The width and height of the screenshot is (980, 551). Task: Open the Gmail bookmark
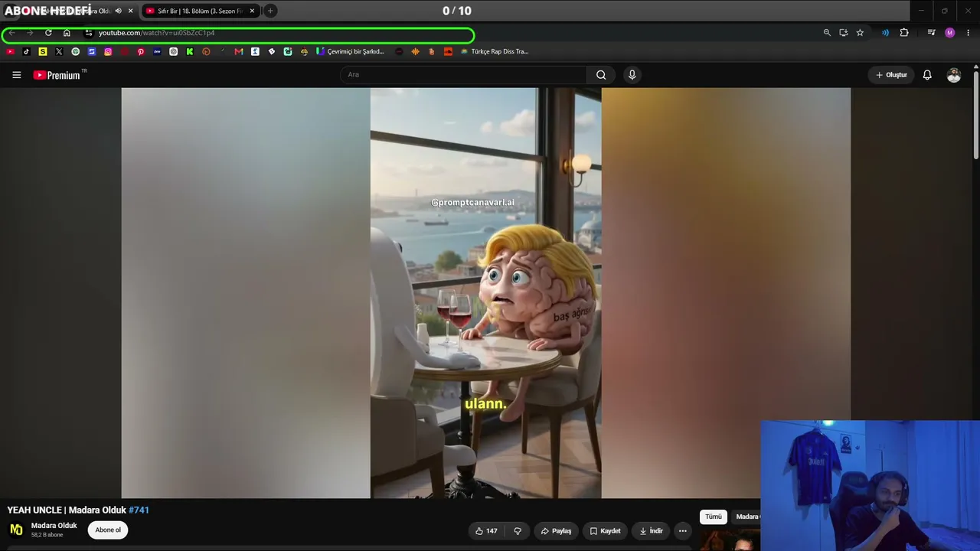tap(239, 52)
